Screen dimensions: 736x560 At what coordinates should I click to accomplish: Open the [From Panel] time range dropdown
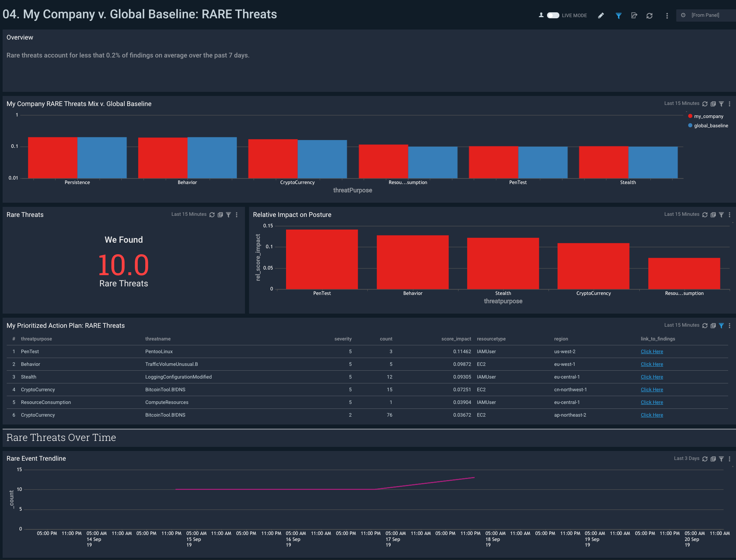click(x=706, y=15)
